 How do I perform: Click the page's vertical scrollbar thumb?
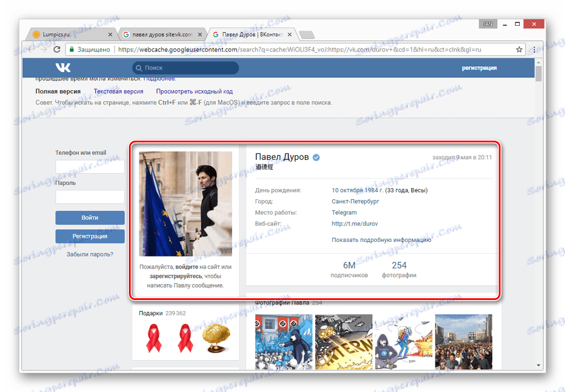[539, 73]
